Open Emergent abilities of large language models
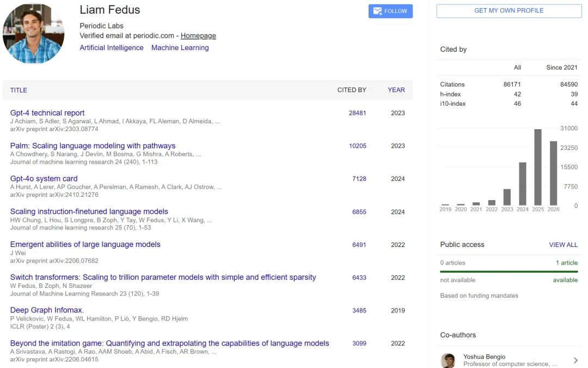 [x=85, y=244]
